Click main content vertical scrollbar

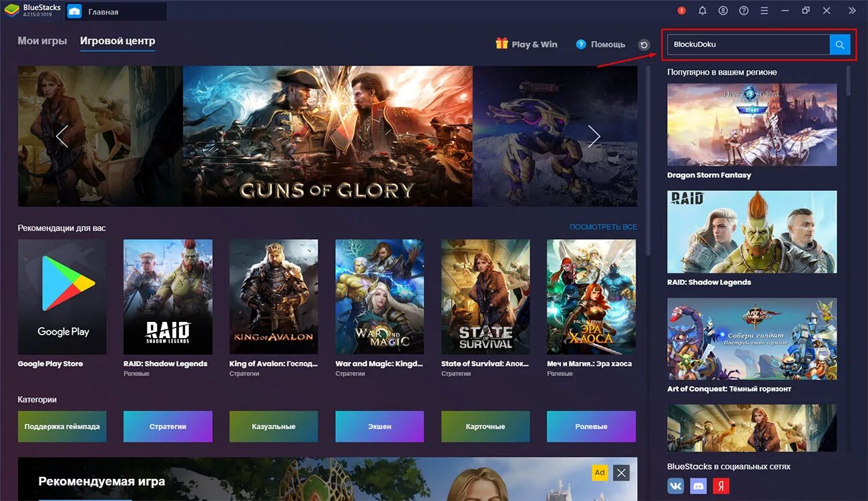pos(648,160)
